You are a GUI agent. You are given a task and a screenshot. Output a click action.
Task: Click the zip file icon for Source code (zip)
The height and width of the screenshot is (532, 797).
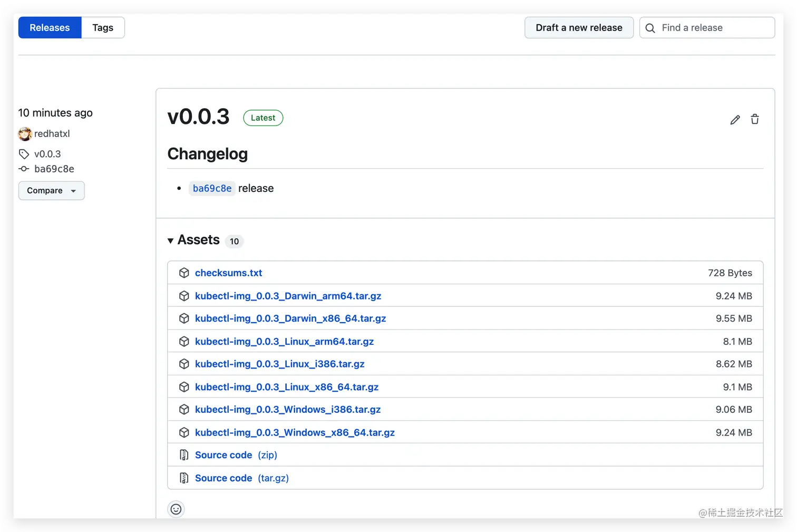tap(184, 454)
